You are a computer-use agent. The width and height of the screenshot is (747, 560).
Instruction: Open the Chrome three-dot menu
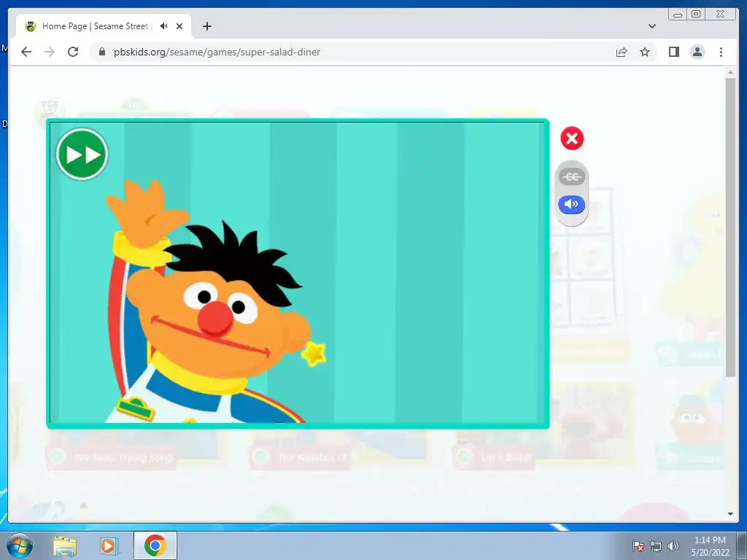[x=721, y=52]
